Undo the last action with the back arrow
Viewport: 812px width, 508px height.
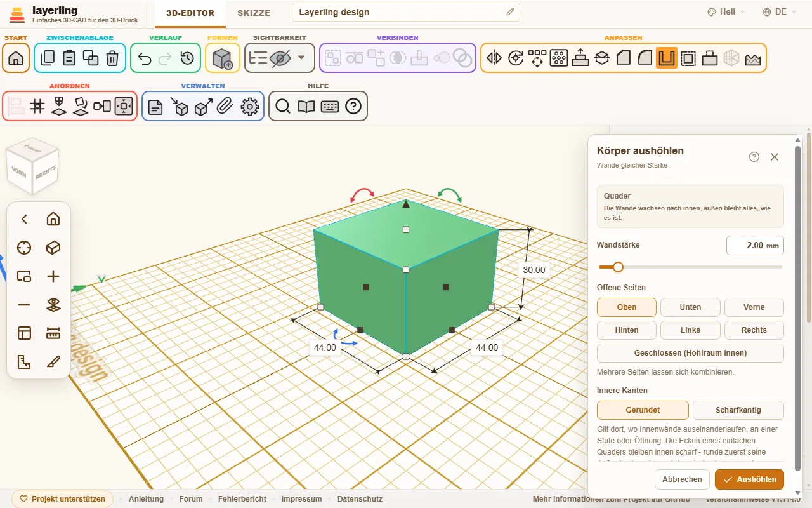144,58
